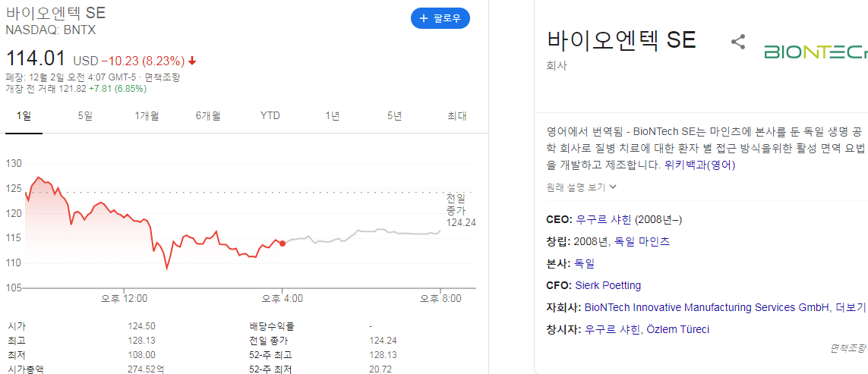The width and height of the screenshot is (868, 374).
Task: Click the NASDAQ: BNTX ticker text
Action: click(51, 30)
